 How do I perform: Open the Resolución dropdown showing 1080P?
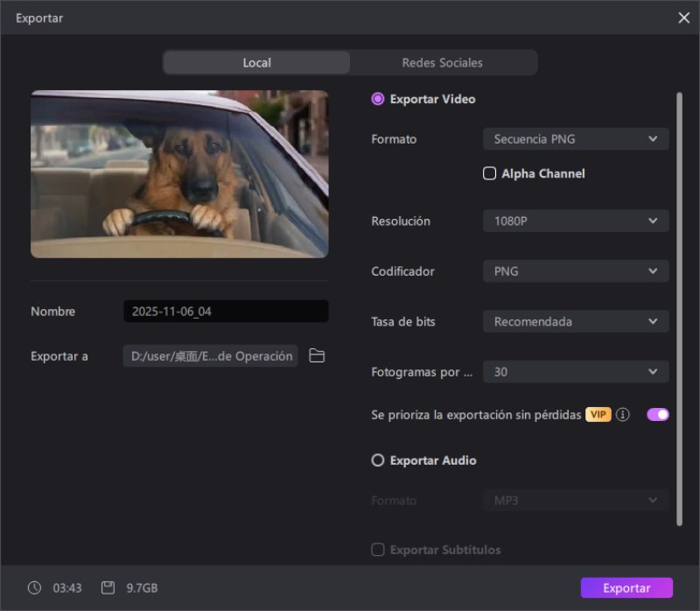(x=575, y=221)
